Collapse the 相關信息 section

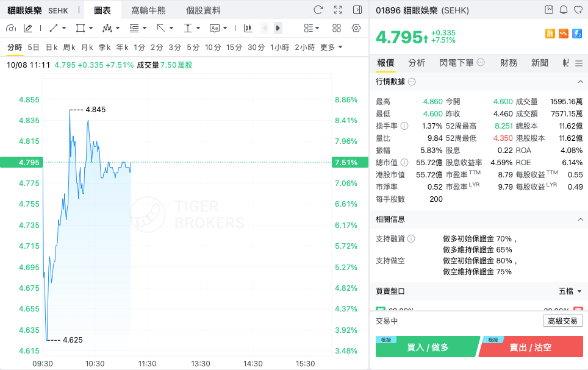580,219
